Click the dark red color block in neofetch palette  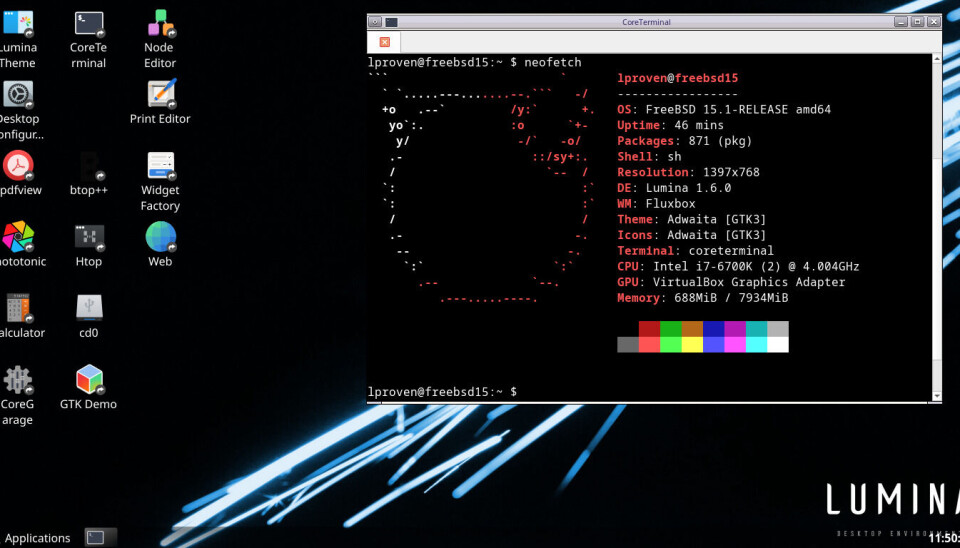(x=649, y=329)
